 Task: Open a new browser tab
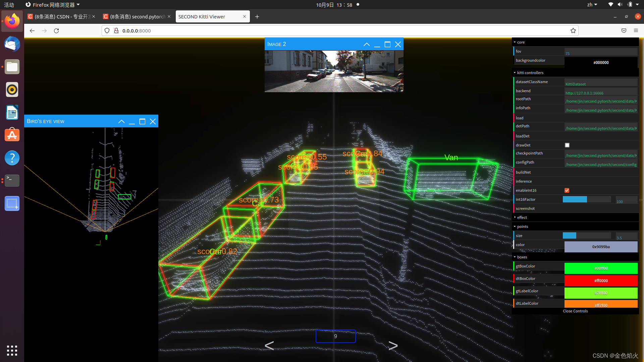pos(257,16)
